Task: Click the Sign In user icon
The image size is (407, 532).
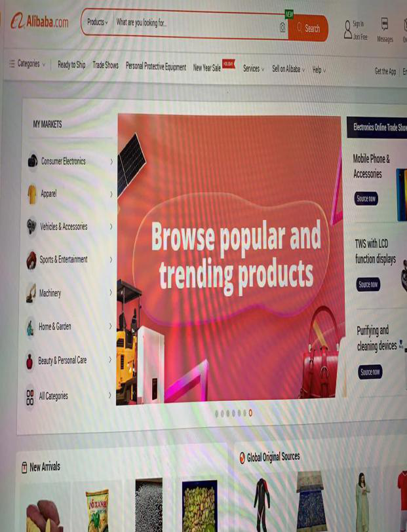Action: 347,29
